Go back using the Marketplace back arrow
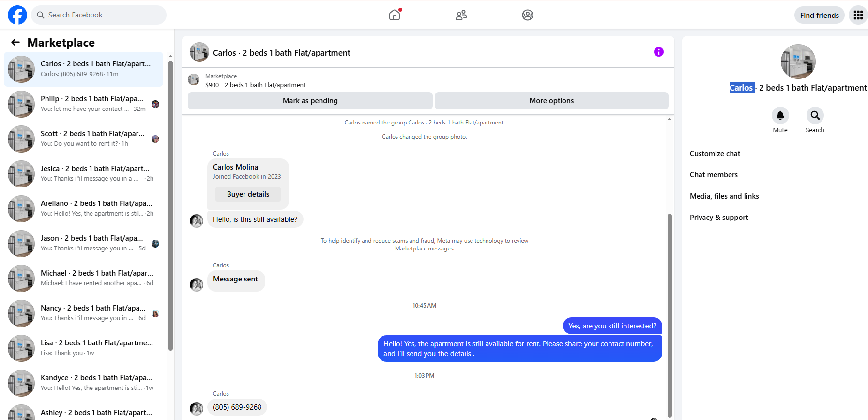The image size is (868, 420). [x=15, y=42]
